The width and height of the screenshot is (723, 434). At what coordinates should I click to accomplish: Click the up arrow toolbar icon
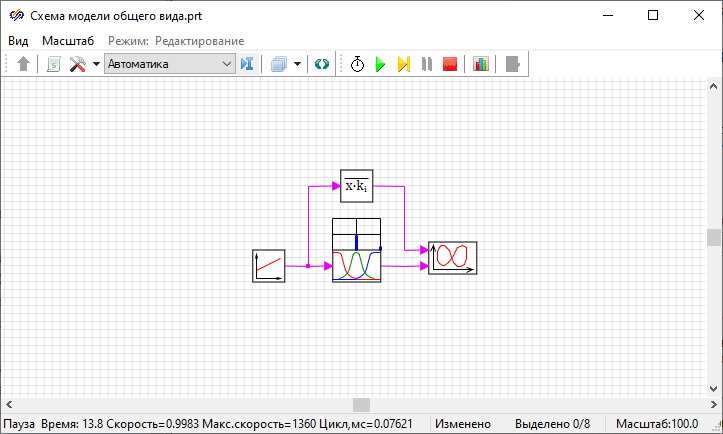tap(25, 64)
